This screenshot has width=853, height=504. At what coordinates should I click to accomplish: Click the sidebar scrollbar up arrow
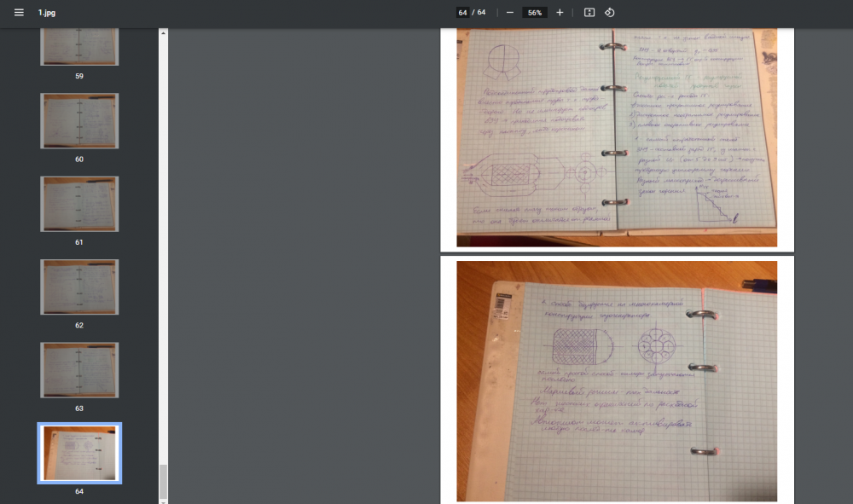pyautogui.click(x=163, y=33)
